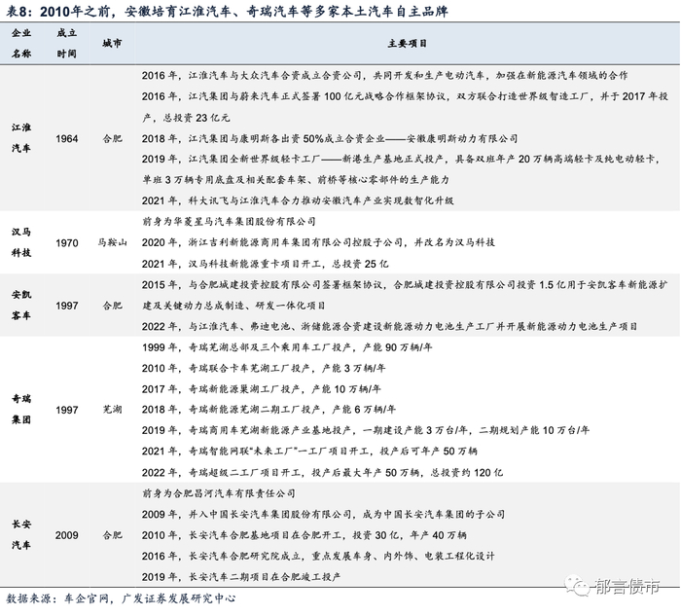The width and height of the screenshot is (681, 616).
Task: Select the 2010 奇瑞联合卡车 line
Action: point(264,368)
